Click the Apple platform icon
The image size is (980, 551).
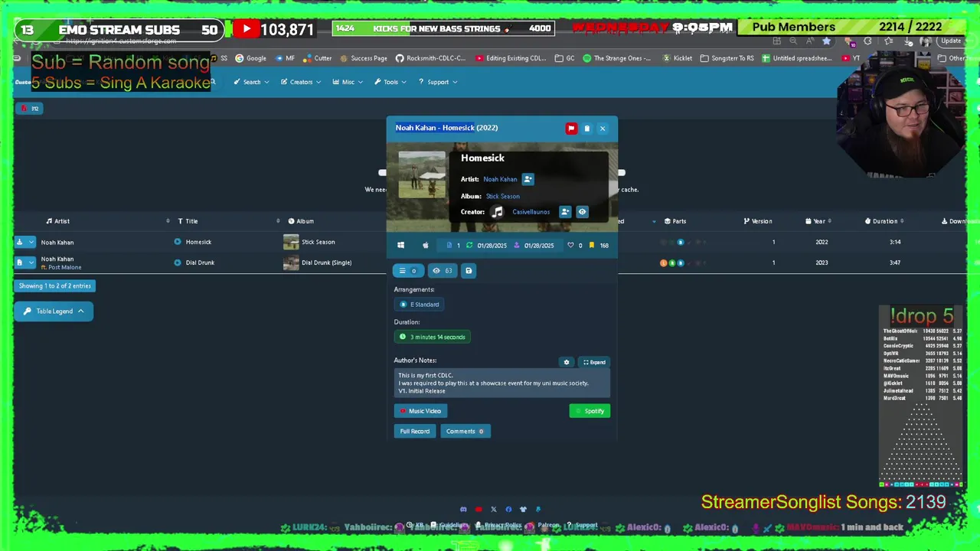[x=426, y=246]
